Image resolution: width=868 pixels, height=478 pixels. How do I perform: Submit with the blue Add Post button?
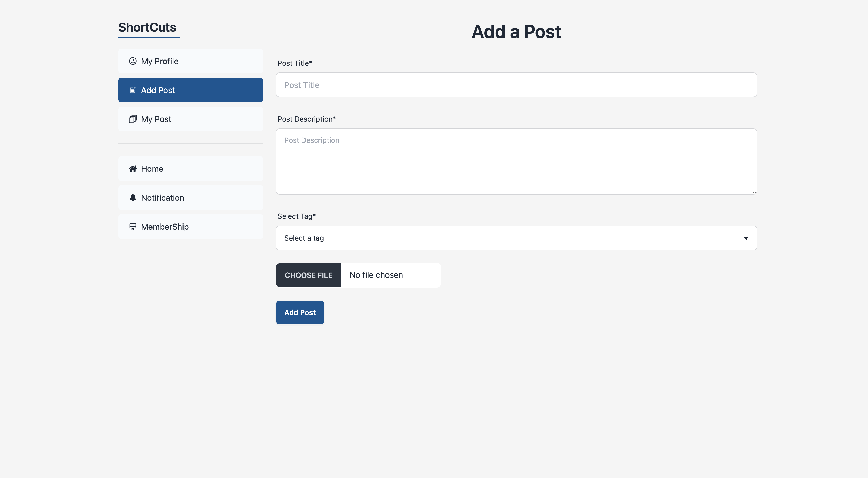[300, 312]
